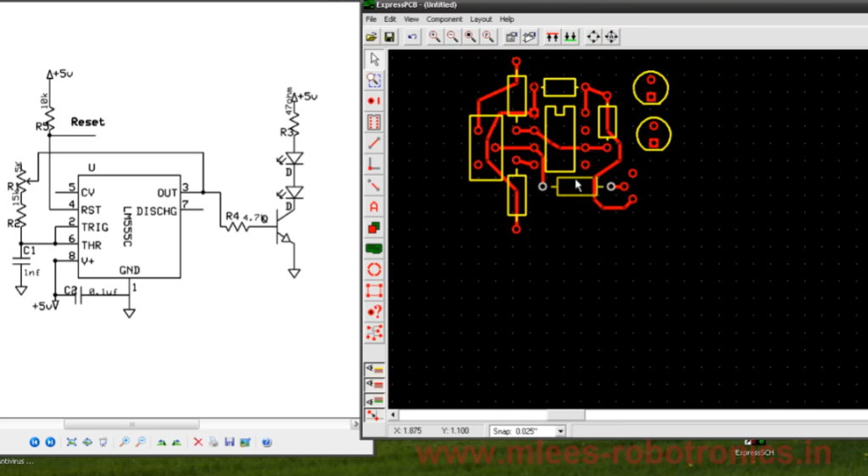Open the Component menu
Screen dimensions: 868x476
[444, 19]
